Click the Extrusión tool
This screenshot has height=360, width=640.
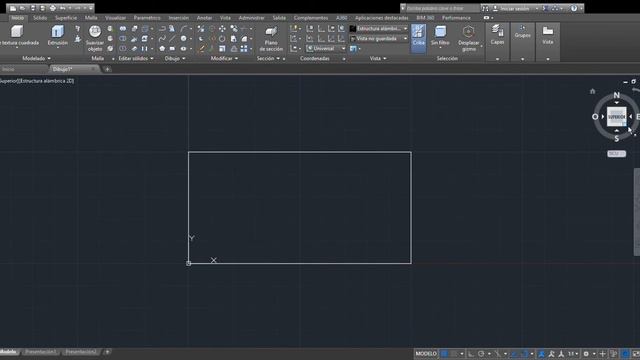coord(58,36)
